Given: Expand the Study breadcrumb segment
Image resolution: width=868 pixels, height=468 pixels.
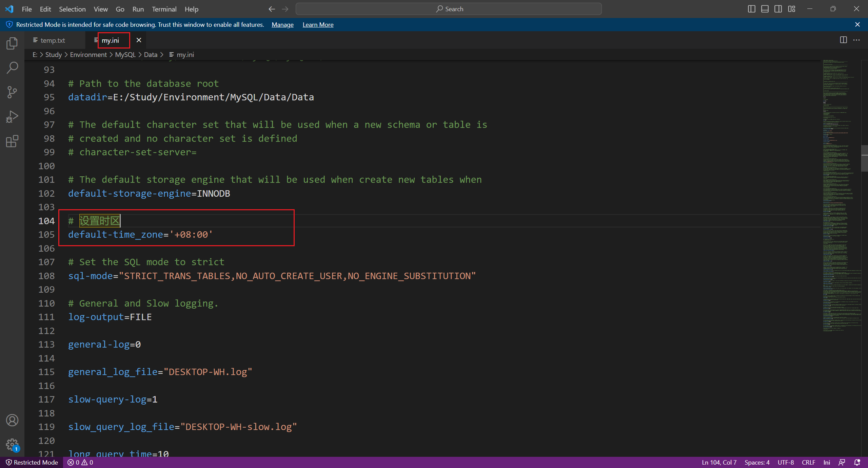Looking at the screenshot, I should point(54,55).
